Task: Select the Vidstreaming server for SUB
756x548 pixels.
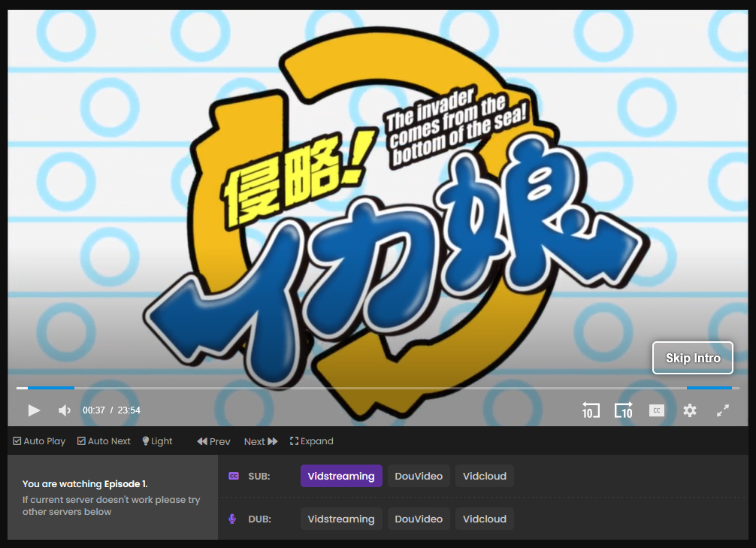Action: pyautogui.click(x=341, y=476)
